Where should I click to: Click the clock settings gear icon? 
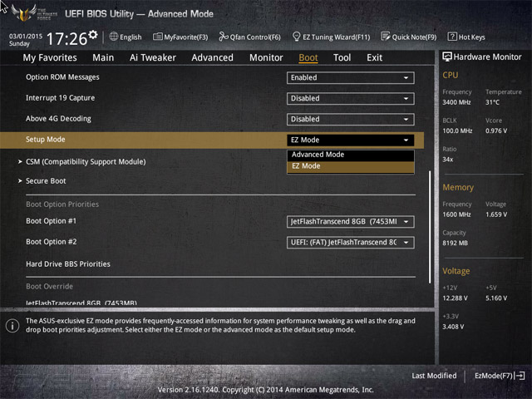coord(93,34)
